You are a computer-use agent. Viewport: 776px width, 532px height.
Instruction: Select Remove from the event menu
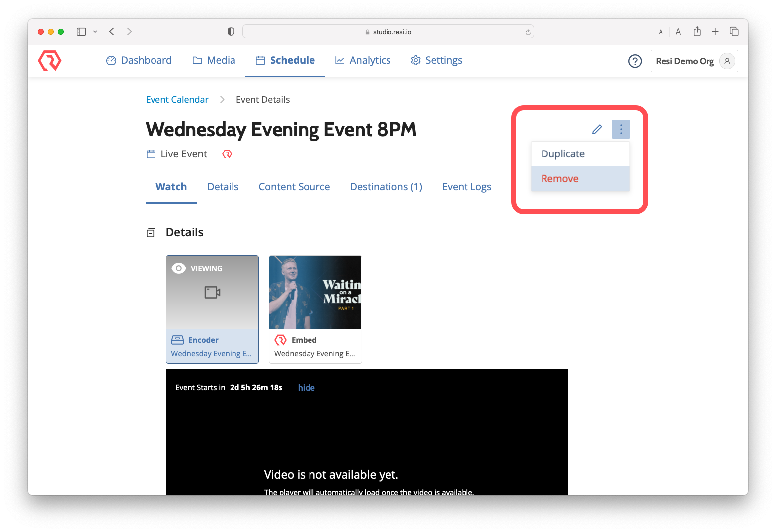click(559, 178)
